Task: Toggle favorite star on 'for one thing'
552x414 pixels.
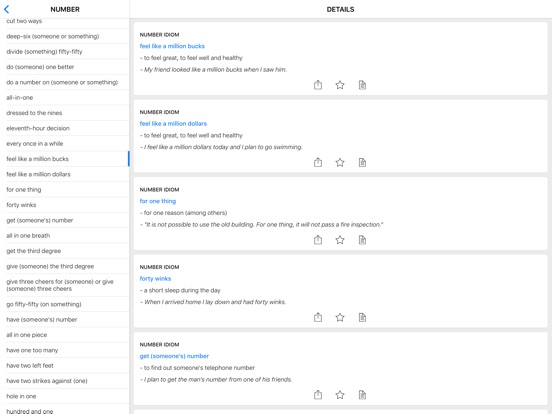Action: 340,240
